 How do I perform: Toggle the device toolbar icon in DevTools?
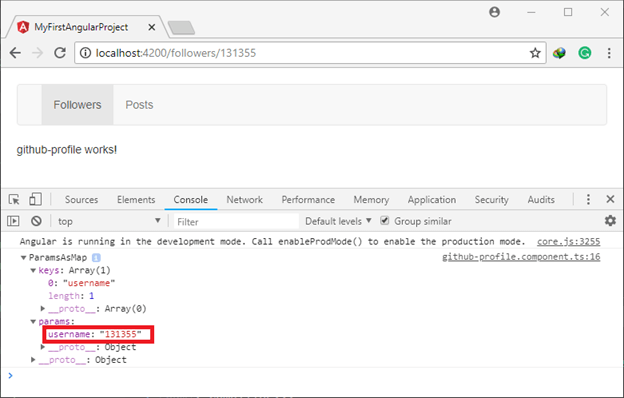pos(35,199)
